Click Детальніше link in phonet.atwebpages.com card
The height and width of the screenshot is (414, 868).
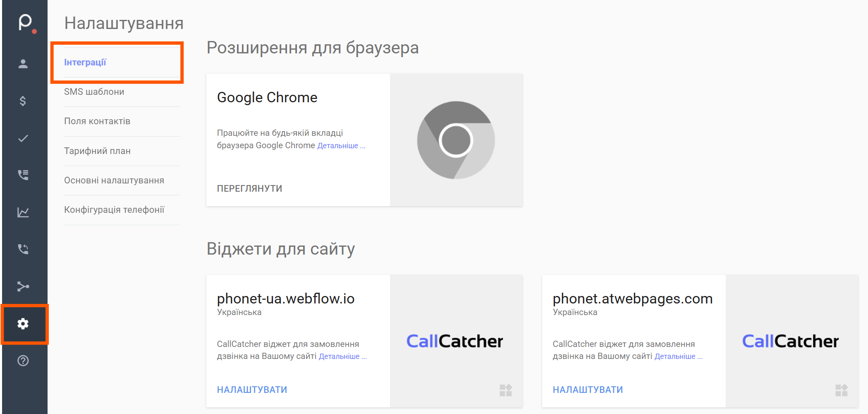tap(678, 356)
